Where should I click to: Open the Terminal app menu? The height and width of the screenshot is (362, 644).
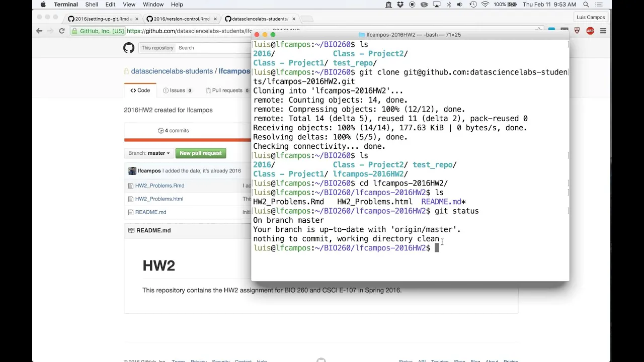pos(66,5)
